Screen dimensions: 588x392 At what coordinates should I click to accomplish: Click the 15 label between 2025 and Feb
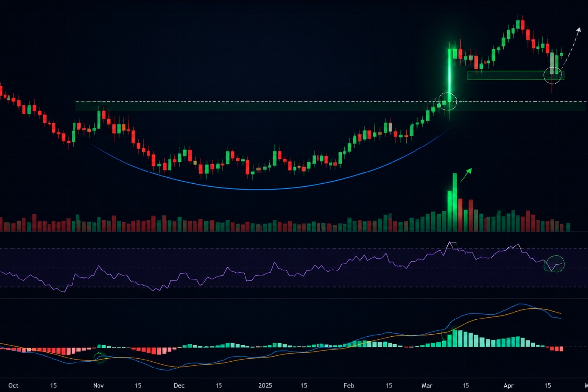click(x=304, y=385)
